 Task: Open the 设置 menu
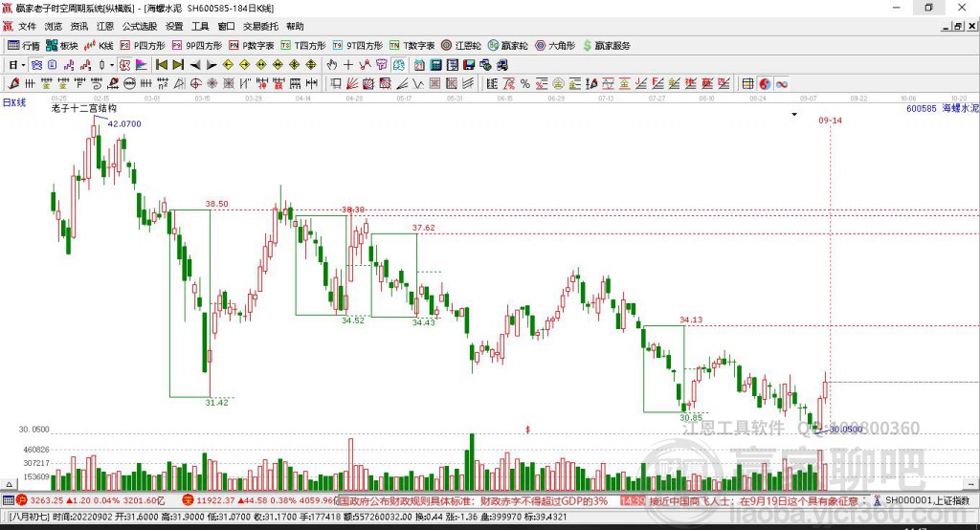click(174, 26)
